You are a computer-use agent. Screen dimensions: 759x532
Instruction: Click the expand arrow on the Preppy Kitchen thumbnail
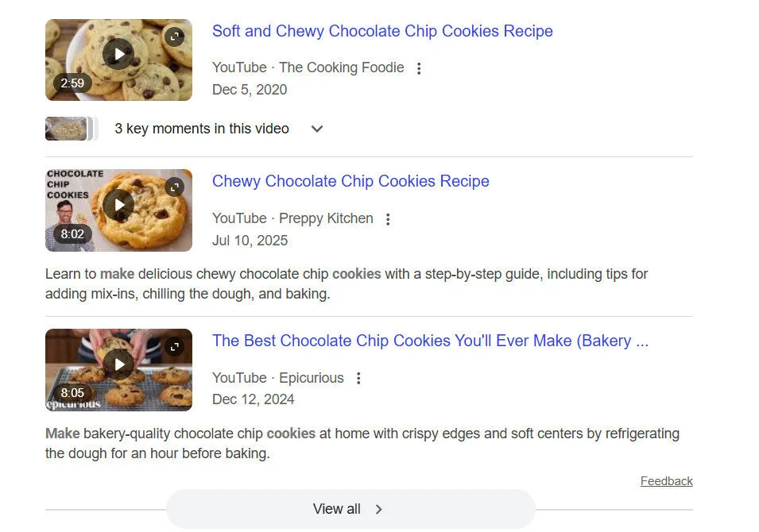pyautogui.click(x=174, y=187)
